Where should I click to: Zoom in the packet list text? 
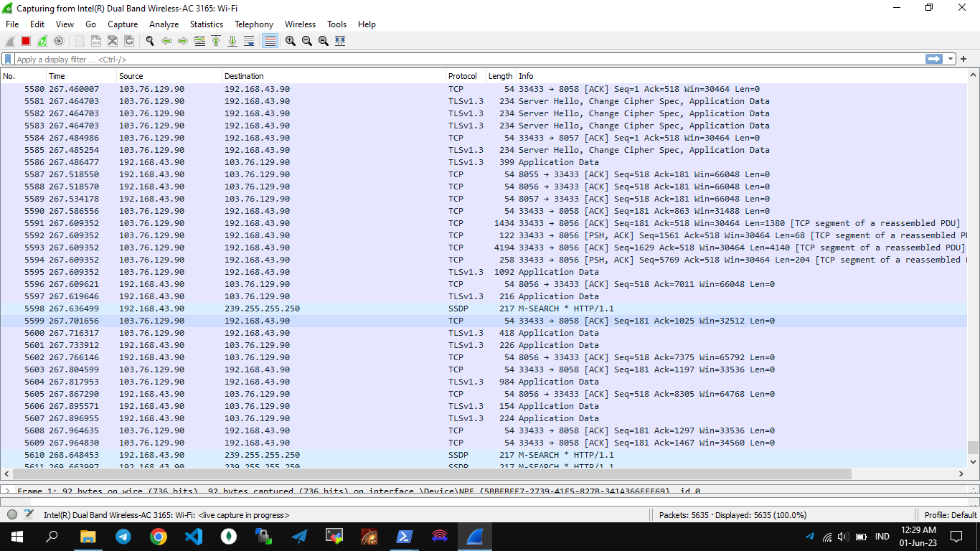pyautogui.click(x=290, y=41)
